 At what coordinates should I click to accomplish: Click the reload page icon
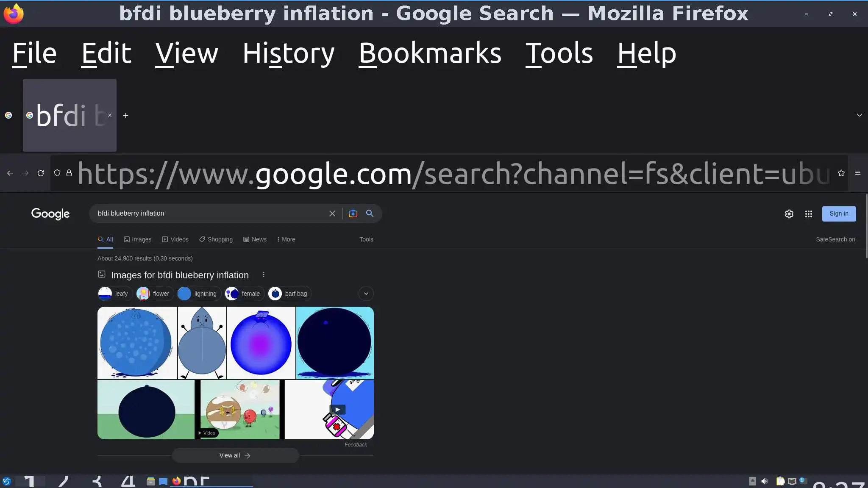coord(41,173)
